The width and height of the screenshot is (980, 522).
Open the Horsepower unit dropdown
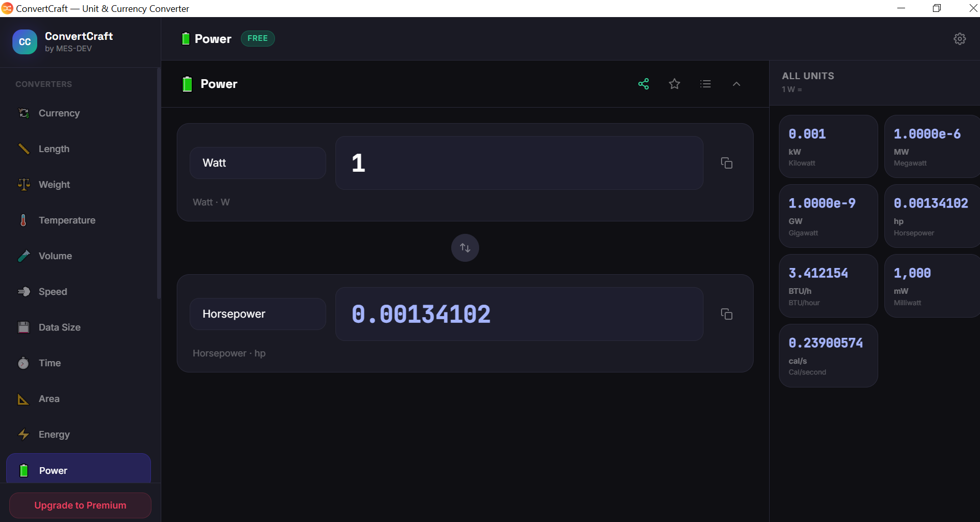pyautogui.click(x=258, y=314)
